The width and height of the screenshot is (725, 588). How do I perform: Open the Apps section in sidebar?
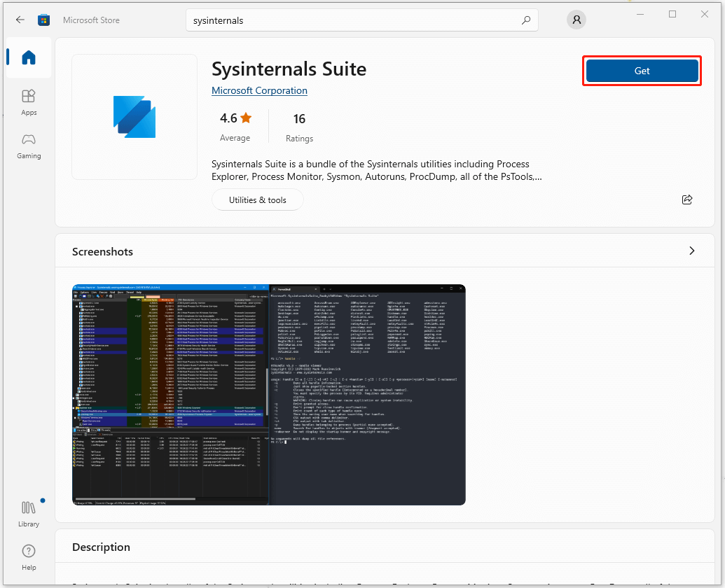[29, 102]
